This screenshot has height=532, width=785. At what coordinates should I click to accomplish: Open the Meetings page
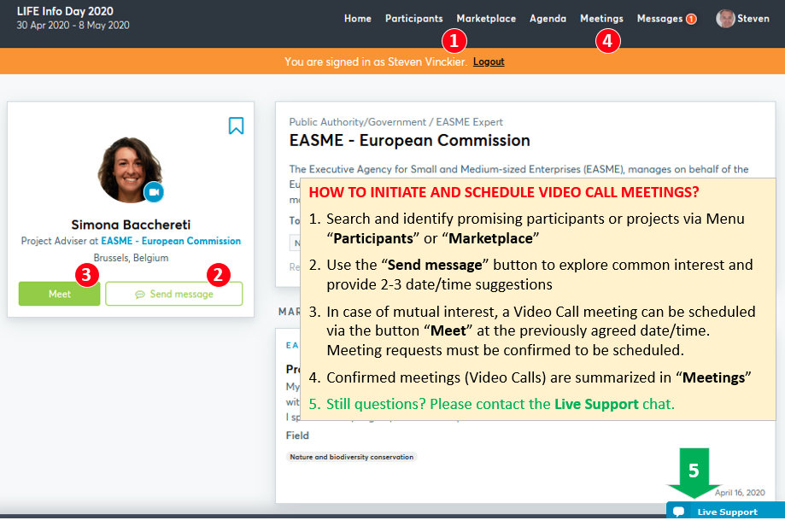point(601,19)
